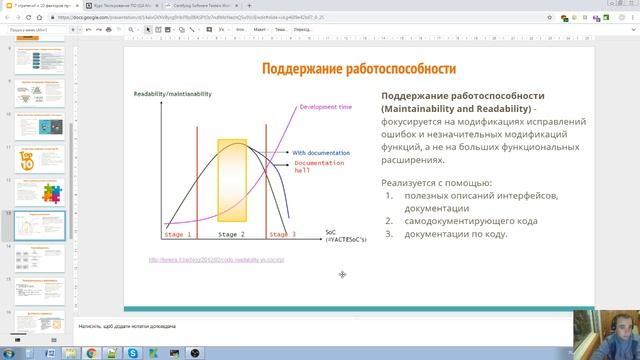640x360 pixels.
Task: Click the menu search field
Action: 36,30
